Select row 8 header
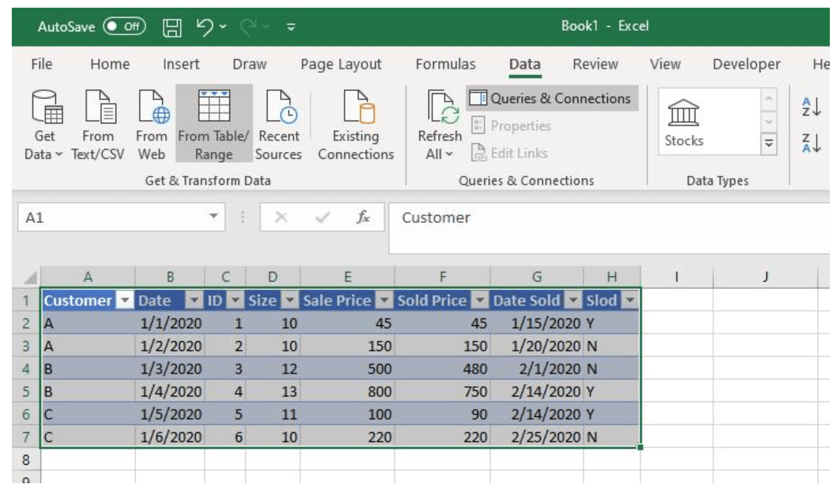The image size is (838, 504). 26,460
